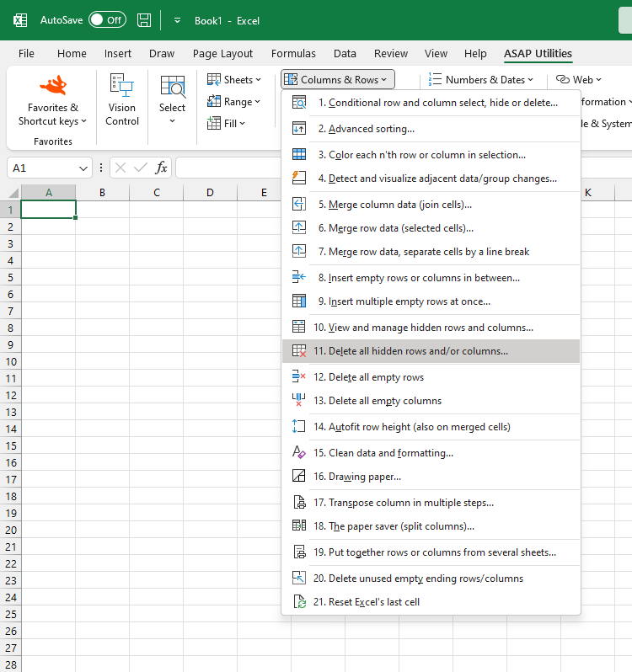Click Merge row data (selected cells) icon

tap(299, 227)
